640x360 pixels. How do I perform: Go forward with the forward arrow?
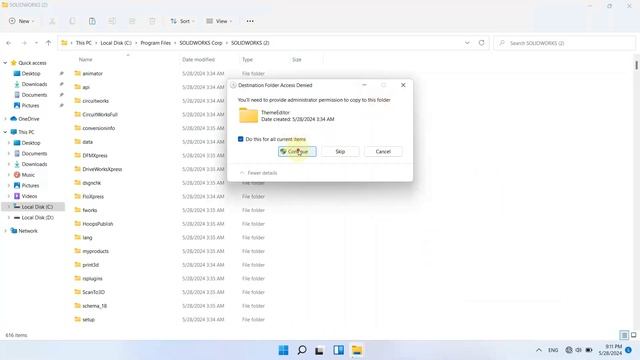point(24,43)
